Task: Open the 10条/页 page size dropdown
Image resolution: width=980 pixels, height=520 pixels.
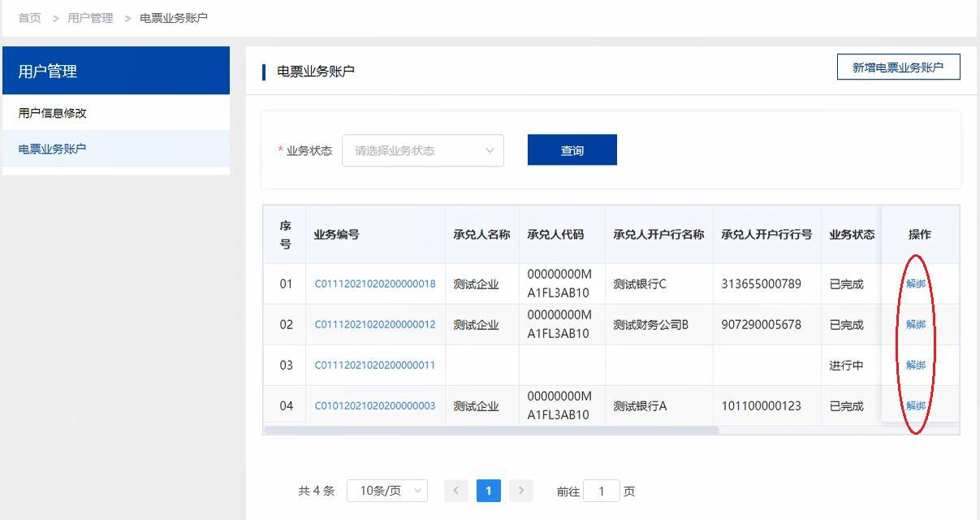Action: click(387, 491)
